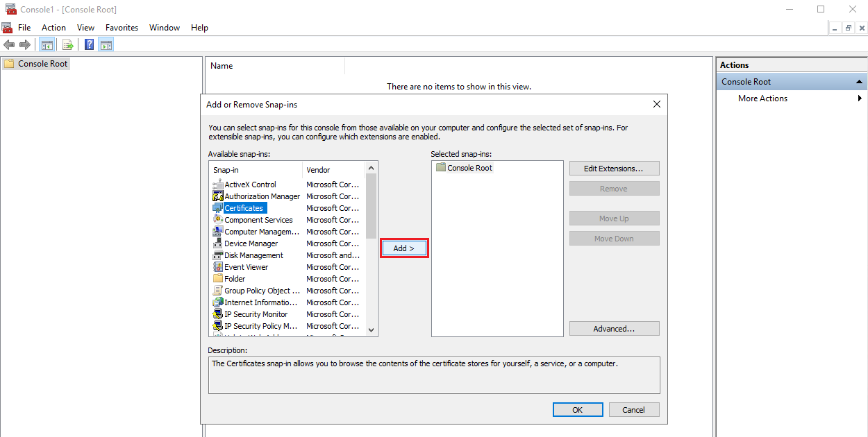868x437 pixels.
Task: Click the snap-in list scroll down arrow
Action: point(371,330)
